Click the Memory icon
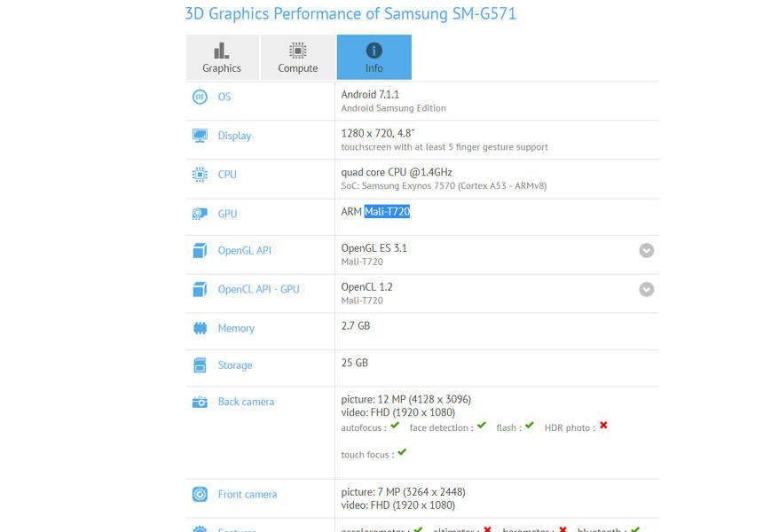The height and width of the screenshot is (532, 763). click(x=200, y=328)
